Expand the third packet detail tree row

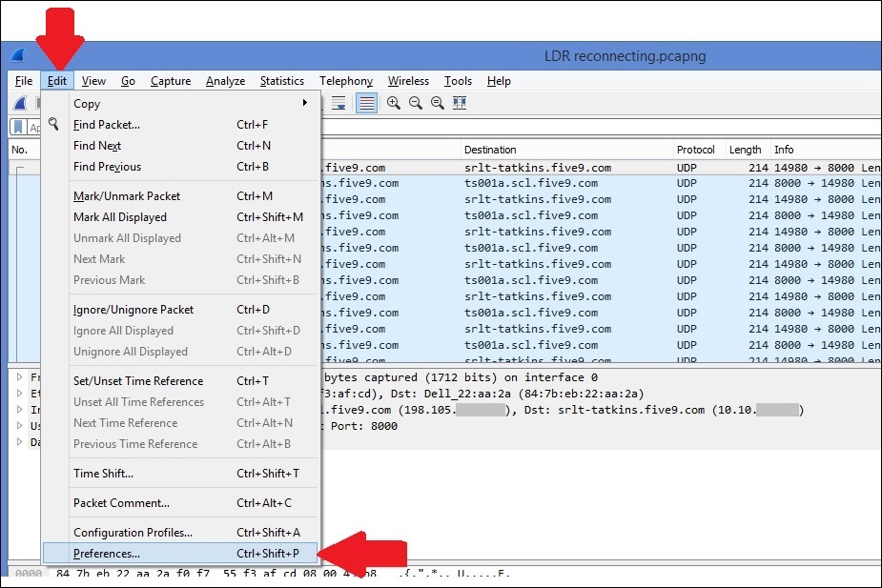click(20, 410)
